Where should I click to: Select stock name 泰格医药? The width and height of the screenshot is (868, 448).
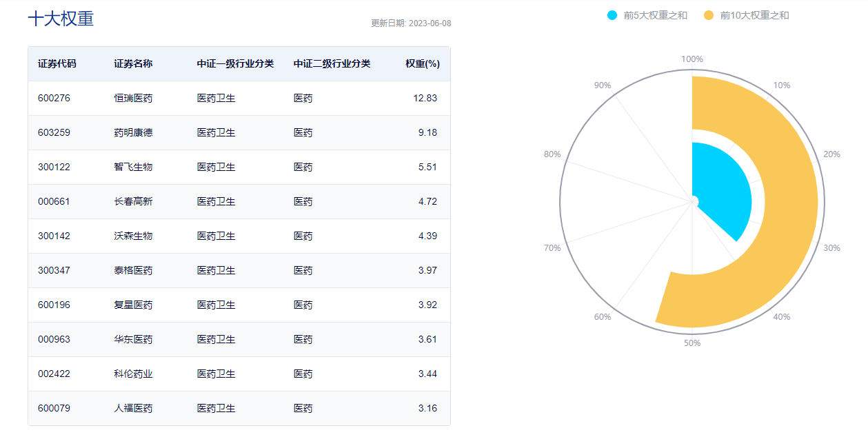click(x=133, y=271)
